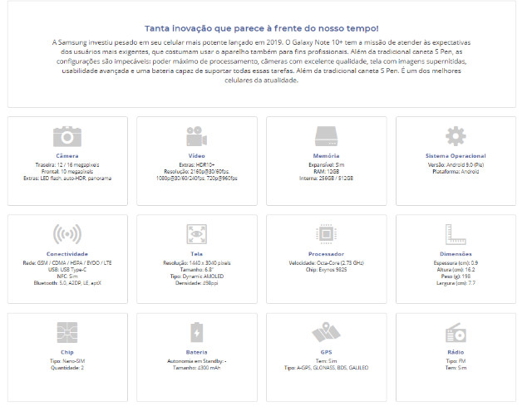Click 'Chip: Exynos 9825' line
The width and height of the screenshot is (532, 411).
pos(326,270)
